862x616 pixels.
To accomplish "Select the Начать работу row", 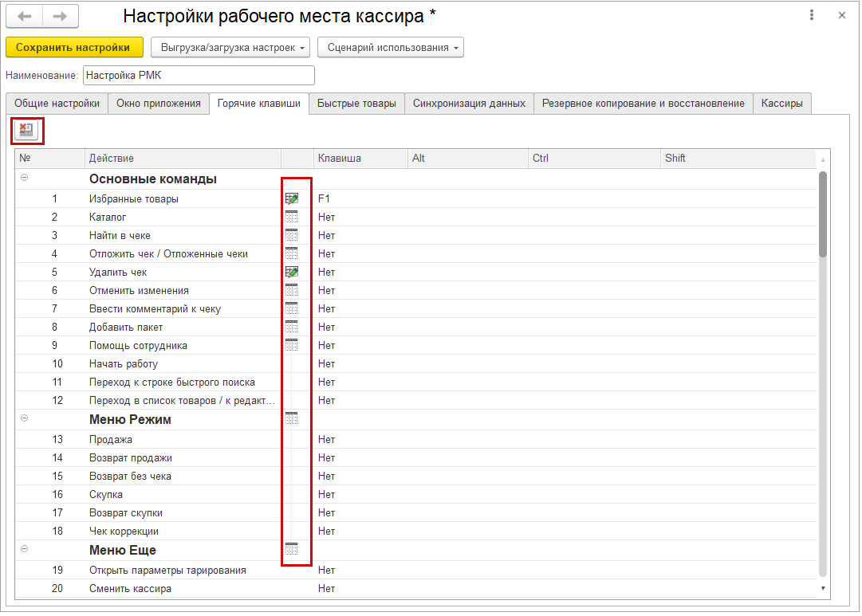I will pos(416,363).
